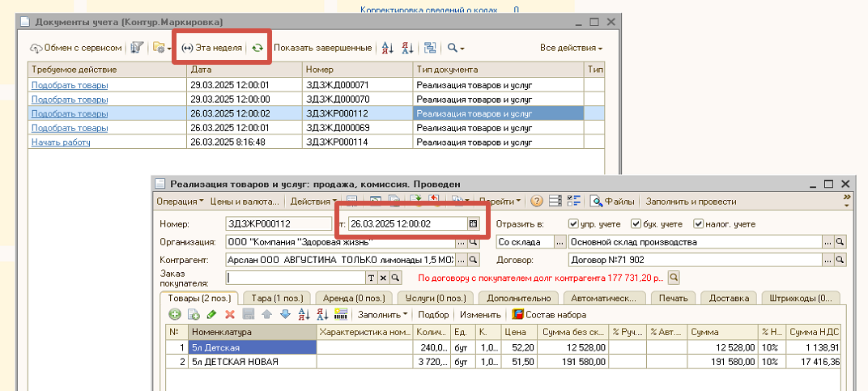Image resolution: width=868 pixels, height=391 pixels.
Task: Click the green refresh list icon
Action: click(257, 49)
